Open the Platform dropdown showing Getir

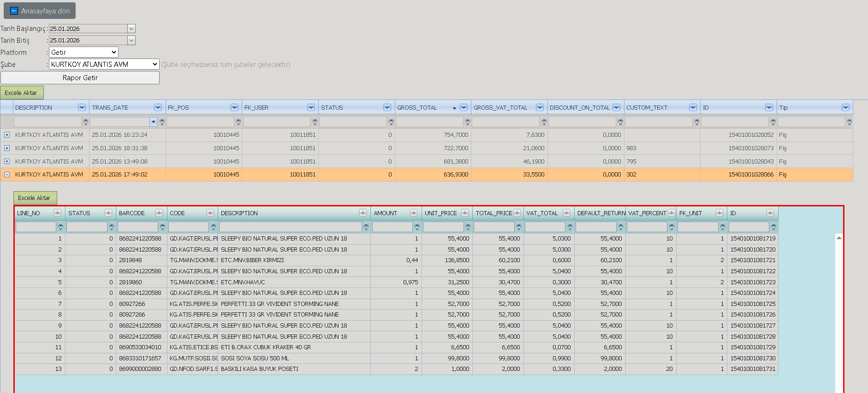(x=83, y=52)
